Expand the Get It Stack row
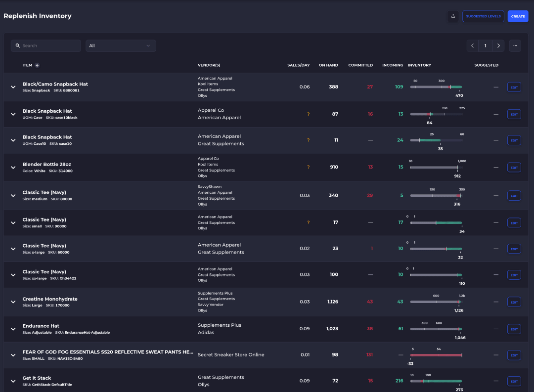Viewport: 534px width, 392px height. coord(13,381)
